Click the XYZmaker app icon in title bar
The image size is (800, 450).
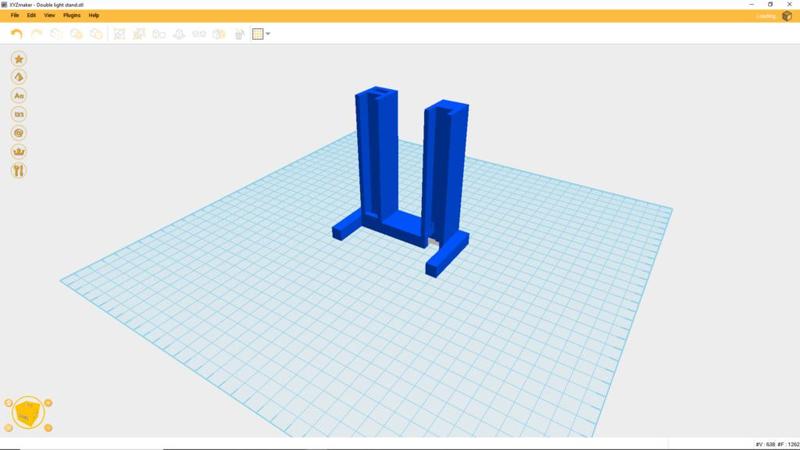[4, 5]
